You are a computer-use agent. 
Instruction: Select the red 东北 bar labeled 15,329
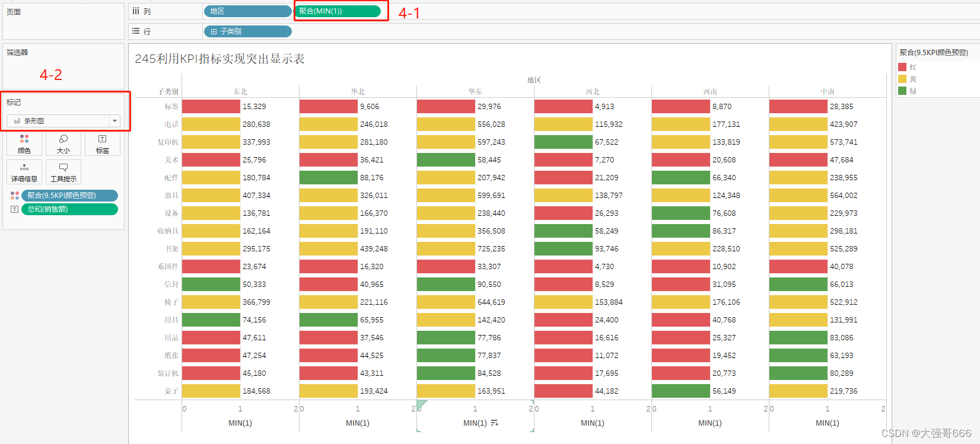211,106
